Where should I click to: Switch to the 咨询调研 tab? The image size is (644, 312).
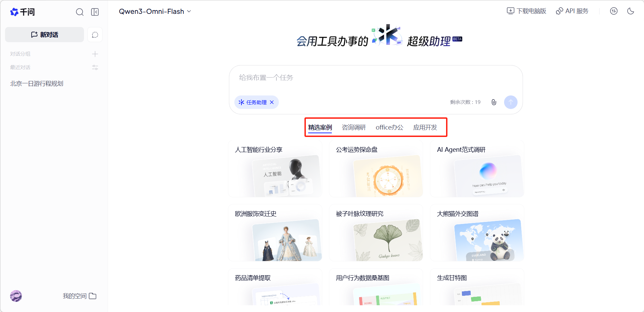[x=354, y=127]
